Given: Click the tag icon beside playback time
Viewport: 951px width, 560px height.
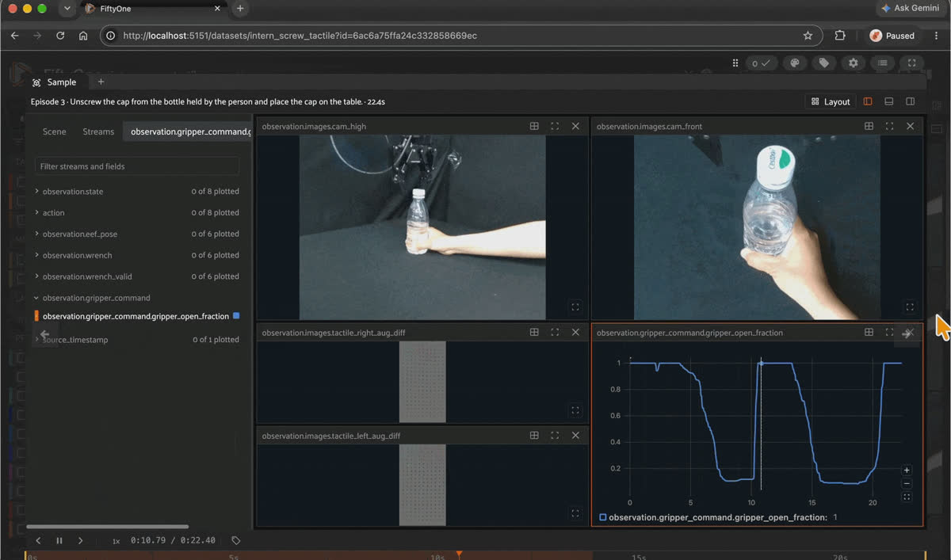Looking at the screenshot, I should [235, 540].
